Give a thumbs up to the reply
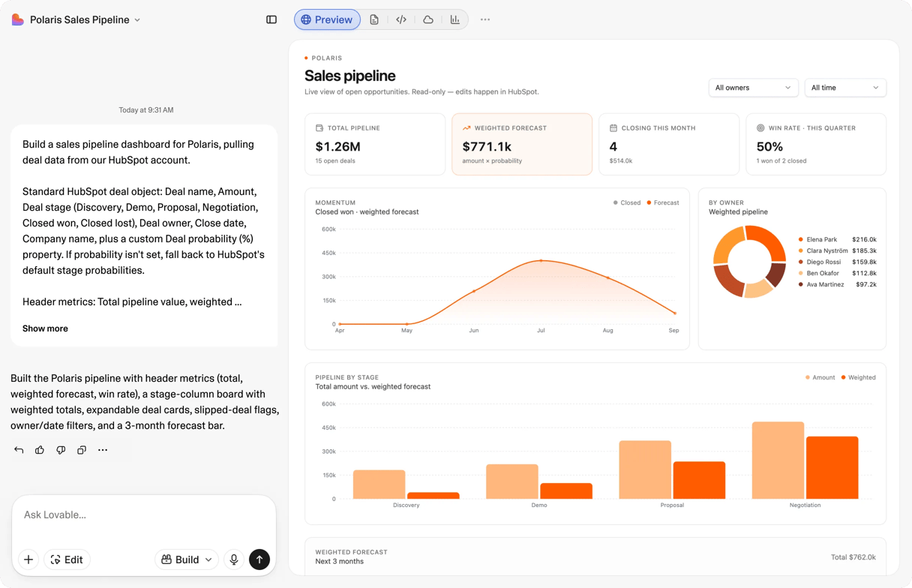 click(x=40, y=450)
